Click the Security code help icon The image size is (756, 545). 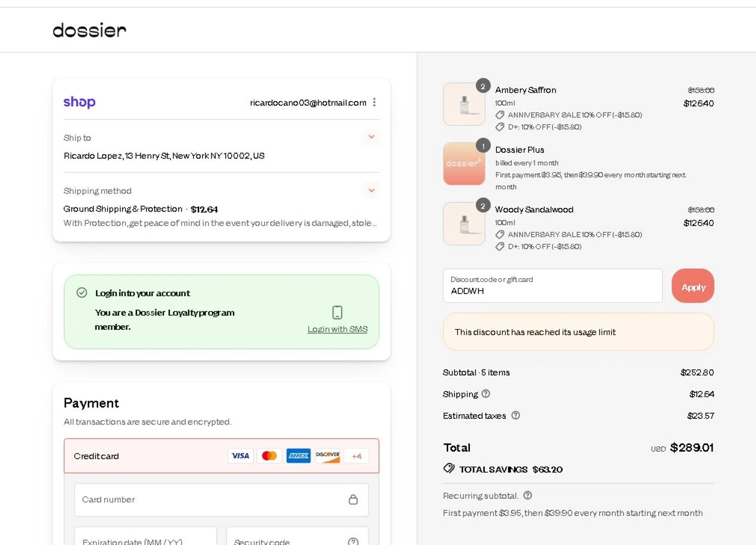(x=353, y=541)
